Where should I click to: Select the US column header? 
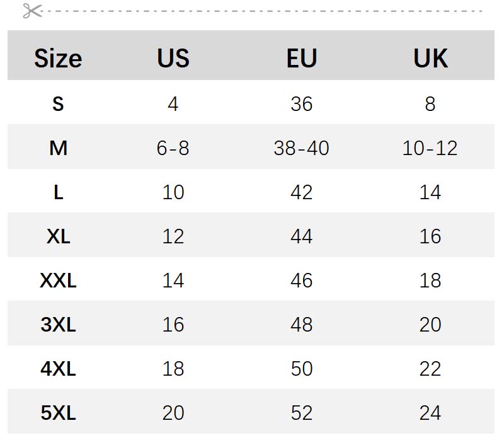coord(173,58)
